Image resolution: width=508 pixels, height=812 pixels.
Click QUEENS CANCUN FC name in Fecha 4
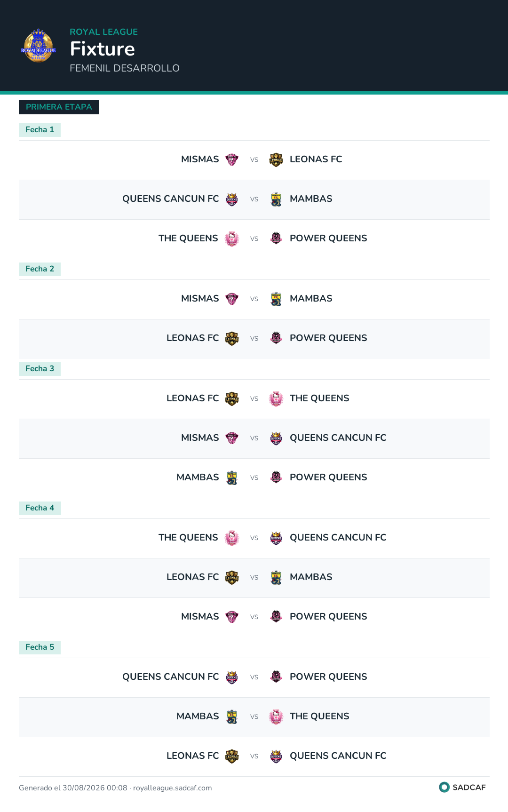coord(338,538)
